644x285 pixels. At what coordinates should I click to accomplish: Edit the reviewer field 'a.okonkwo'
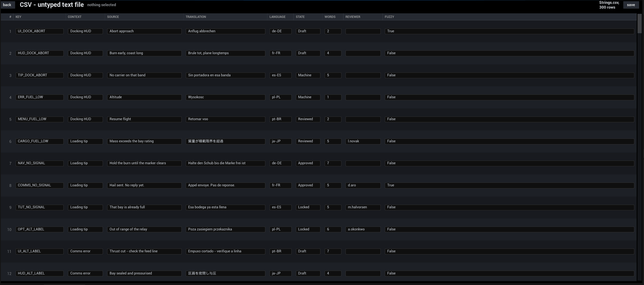pos(363,229)
